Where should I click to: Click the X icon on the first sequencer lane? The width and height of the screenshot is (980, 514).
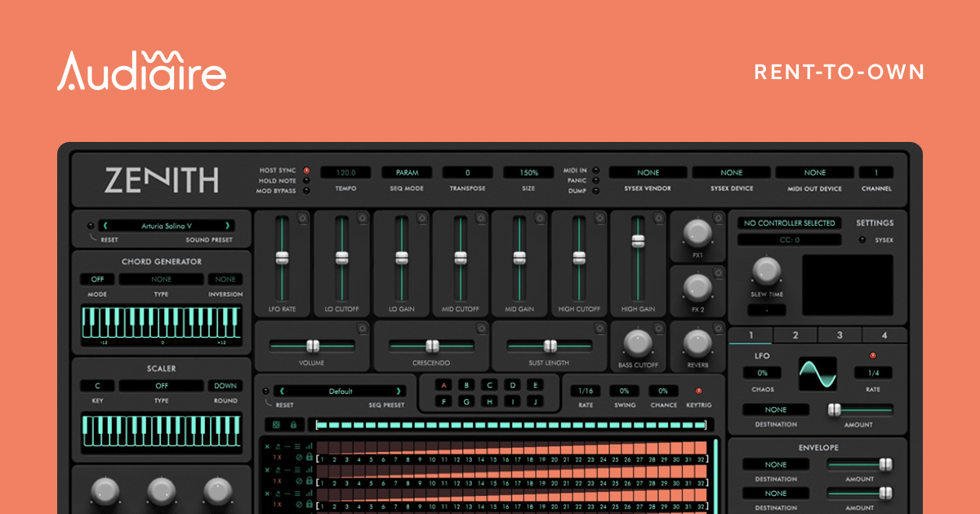[267, 446]
